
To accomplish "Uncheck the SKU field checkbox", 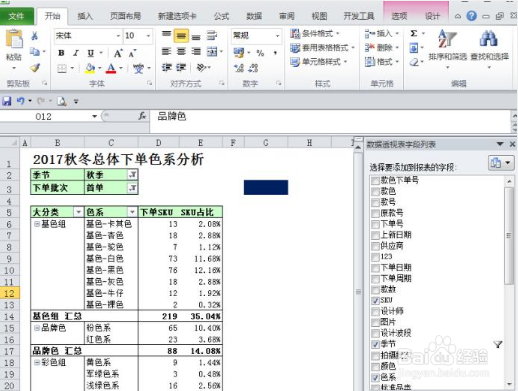I will [375, 301].
